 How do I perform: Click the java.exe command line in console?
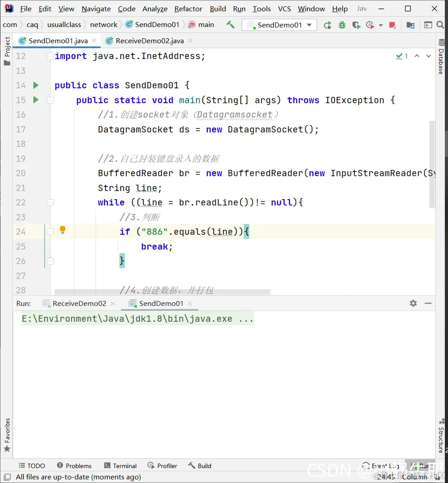[137, 319]
